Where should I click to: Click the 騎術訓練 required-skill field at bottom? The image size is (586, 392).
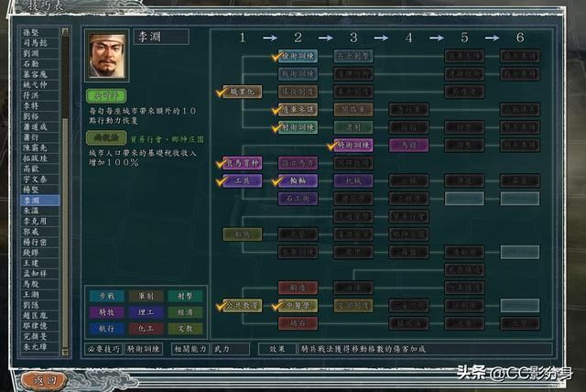click(x=143, y=349)
